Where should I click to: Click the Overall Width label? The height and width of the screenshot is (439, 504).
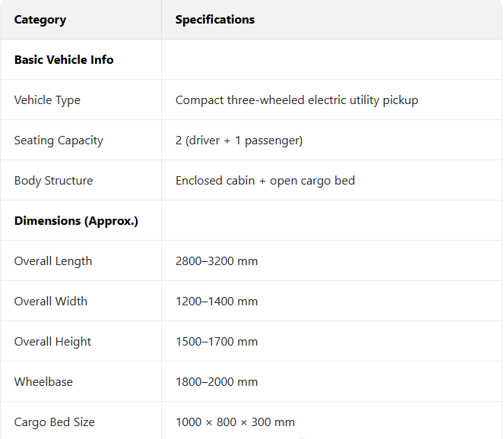(x=51, y=302)
